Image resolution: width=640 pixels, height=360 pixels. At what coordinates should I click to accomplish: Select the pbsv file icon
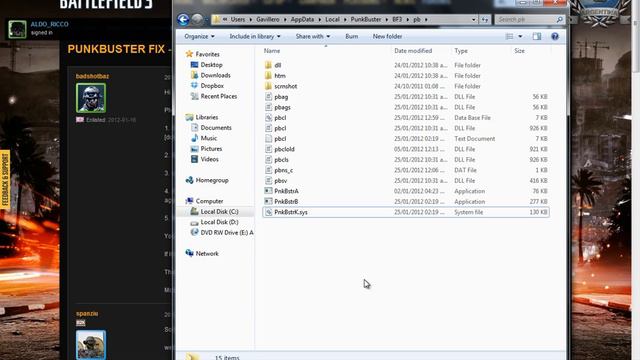(268, 180)
